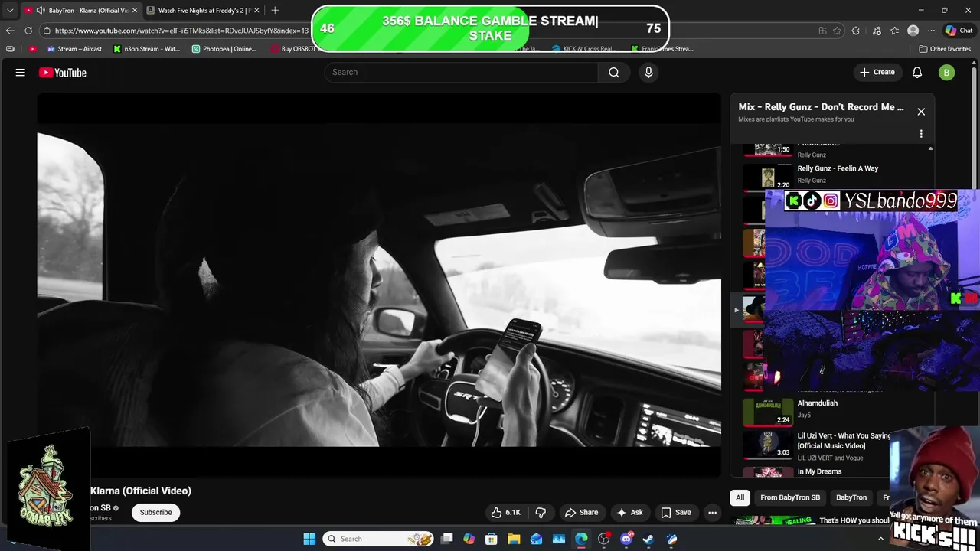Open the favorites list icon
This screenshot has height=551, width=980.
click(894, 31)
